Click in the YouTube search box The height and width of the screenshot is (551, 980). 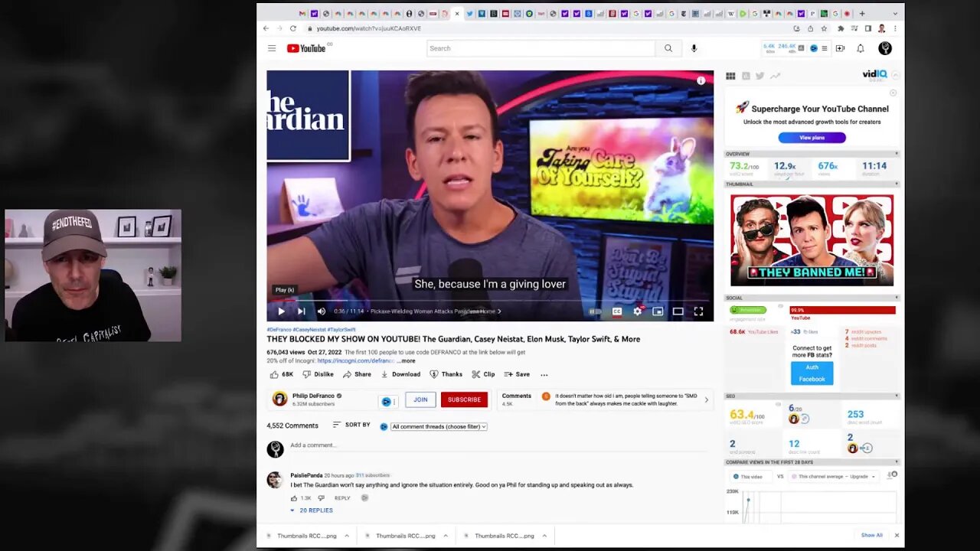541,48
